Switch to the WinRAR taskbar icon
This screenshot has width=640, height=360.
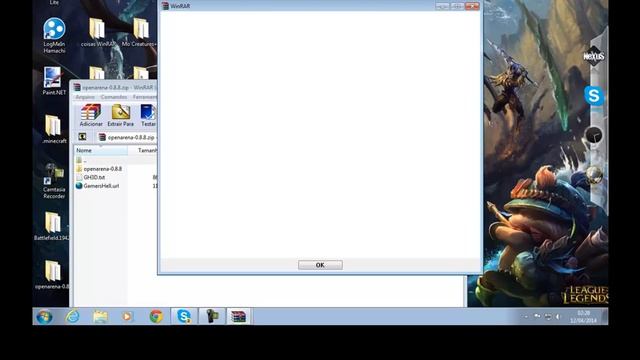coord(239,316)
